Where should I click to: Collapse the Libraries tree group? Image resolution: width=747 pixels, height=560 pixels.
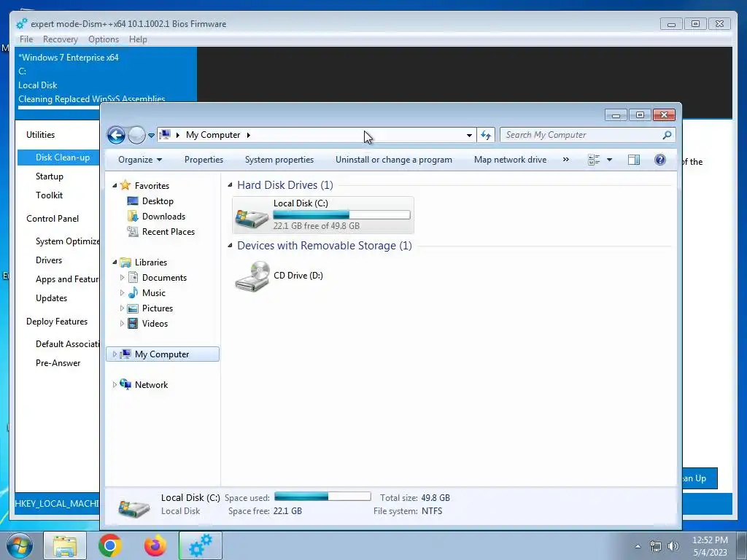pos(115,262)
